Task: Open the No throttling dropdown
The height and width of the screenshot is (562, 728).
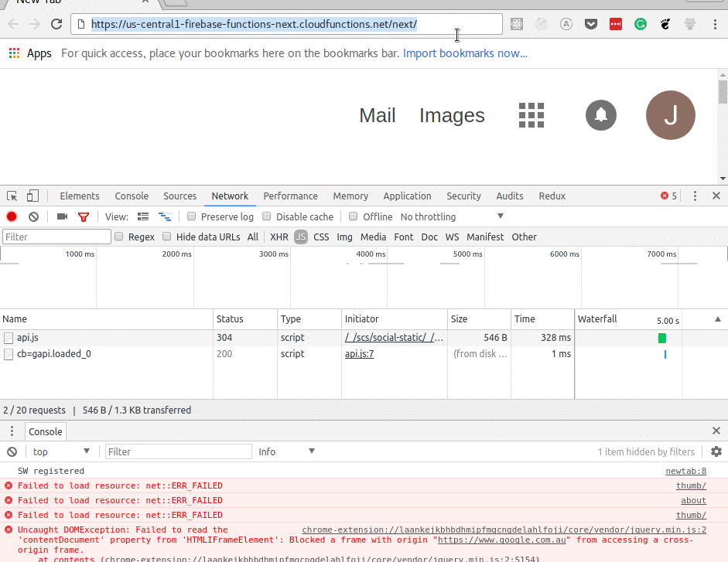Action: click(453, 216)
